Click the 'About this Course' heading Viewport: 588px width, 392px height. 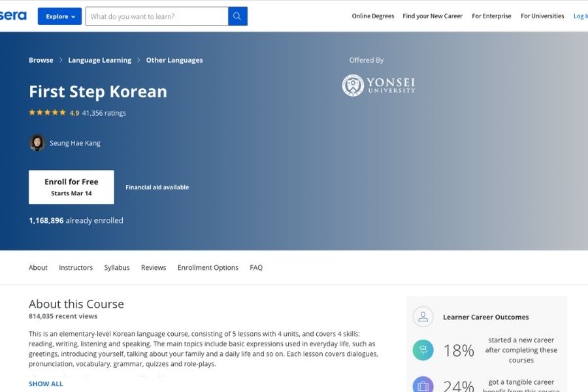coord(76,304)
